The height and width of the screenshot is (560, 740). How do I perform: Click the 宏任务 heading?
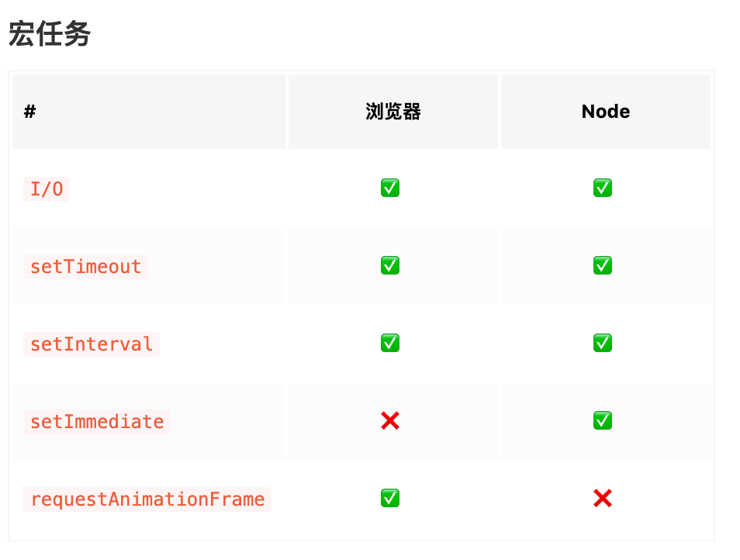point(50,34)
